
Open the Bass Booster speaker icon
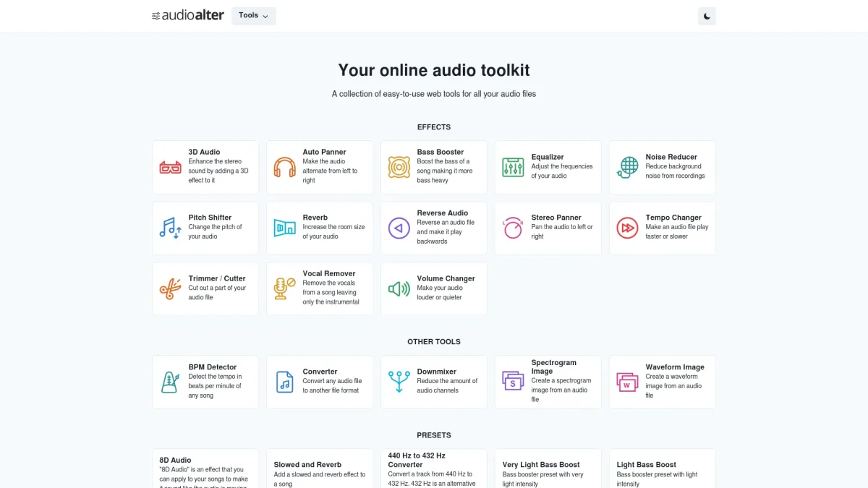click(x=399, y=168)
